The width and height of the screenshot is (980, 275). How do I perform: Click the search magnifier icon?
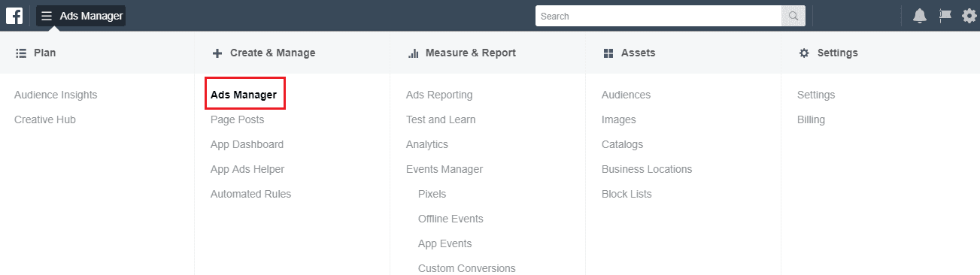793,16
